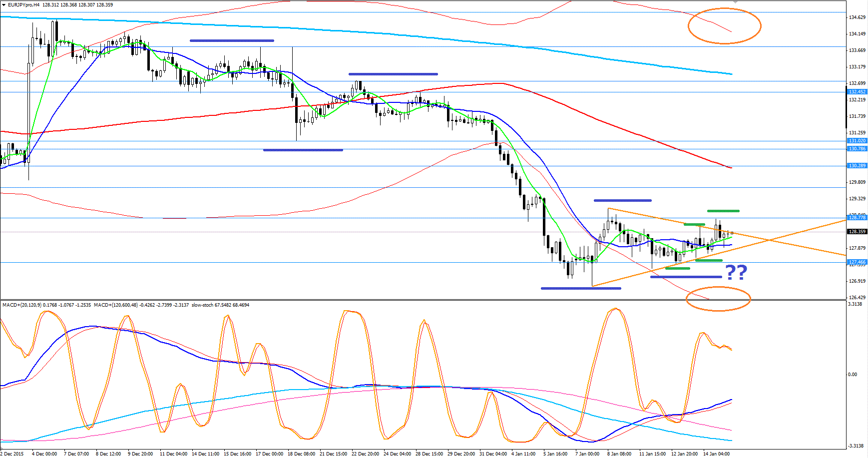Click the highlighted 130.289 price level tag
Screen dimensions: 868x458
click(x=857, y=166)
